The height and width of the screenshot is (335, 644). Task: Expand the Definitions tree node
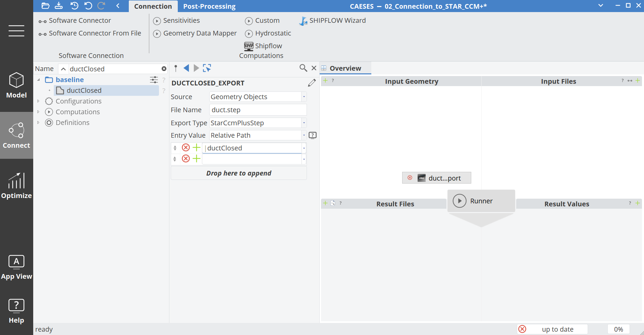pyautogui.click(x=39, y=123)
